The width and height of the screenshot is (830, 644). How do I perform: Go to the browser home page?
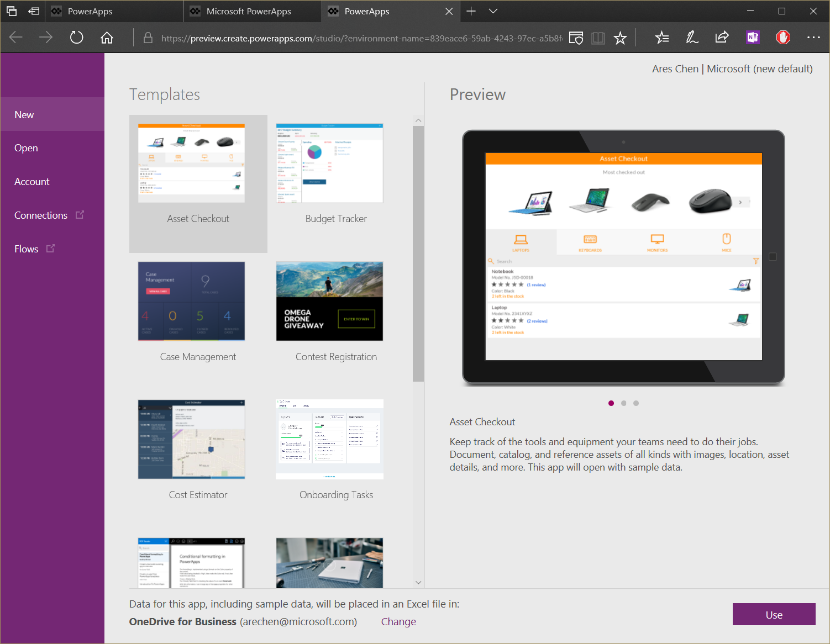coord(107,37)
